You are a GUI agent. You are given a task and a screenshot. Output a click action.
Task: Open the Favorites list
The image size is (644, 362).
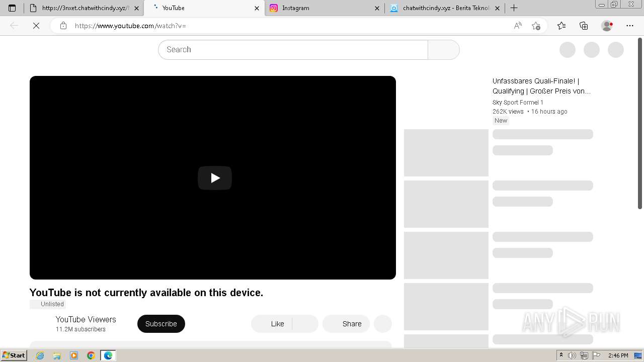[561, 26]
